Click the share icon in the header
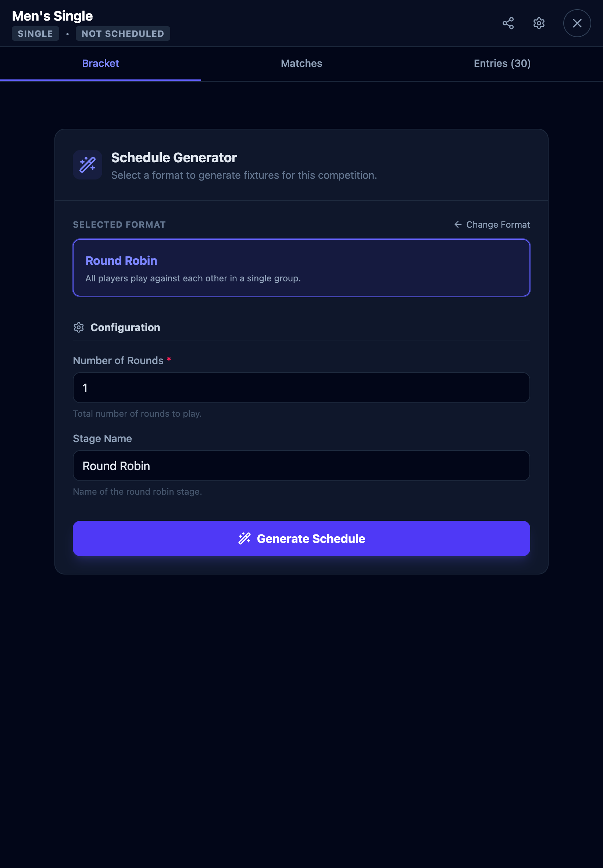The height and width of the screenshot is (868, 603). point(508,24)
